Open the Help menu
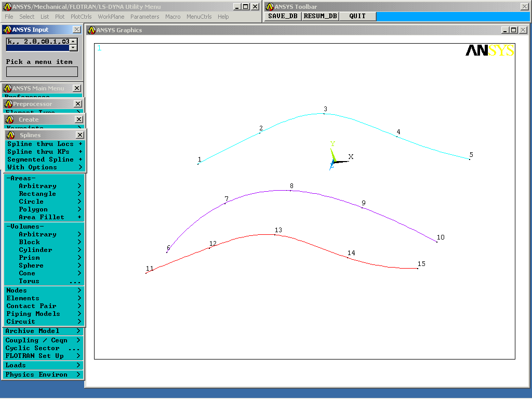 [x=223, y=17]
